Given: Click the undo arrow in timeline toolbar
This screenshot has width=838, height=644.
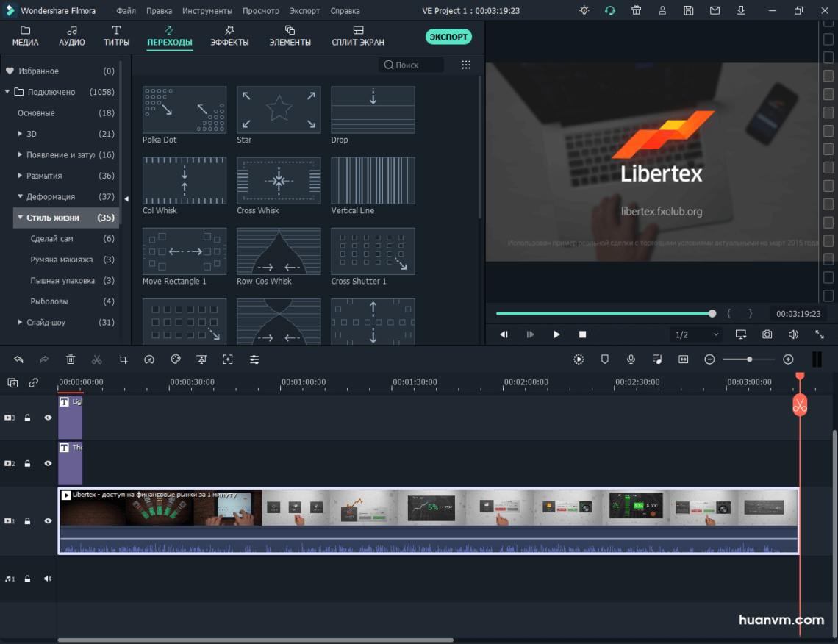Looking at the screenshot, I should (18, 359).
